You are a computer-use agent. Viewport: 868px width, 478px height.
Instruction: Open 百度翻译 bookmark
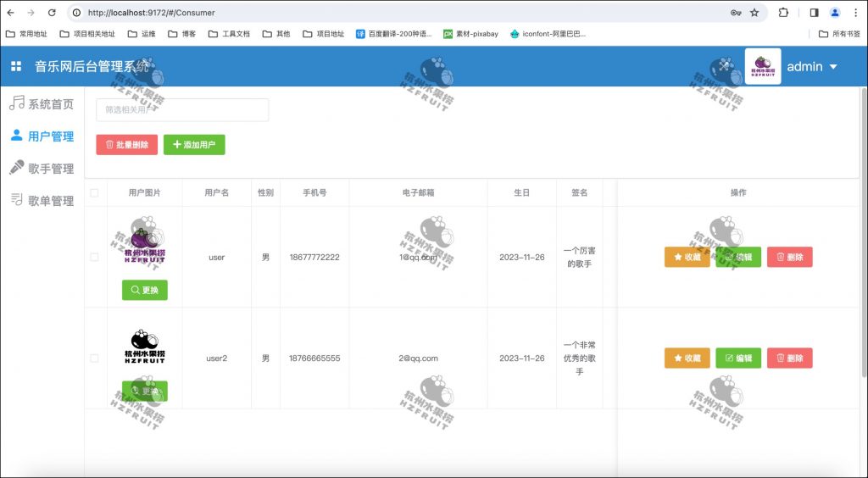click(x=393, y=34)
